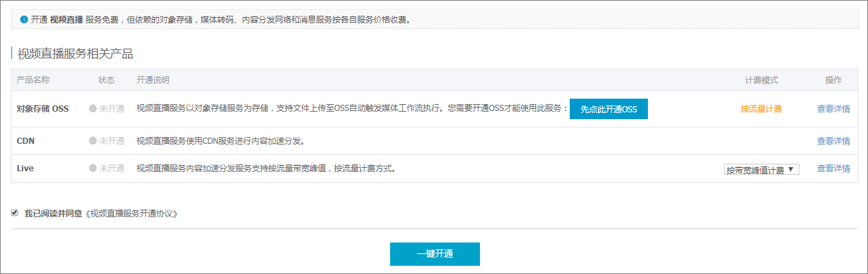Click the Live product name

click(x=25, y=169)
